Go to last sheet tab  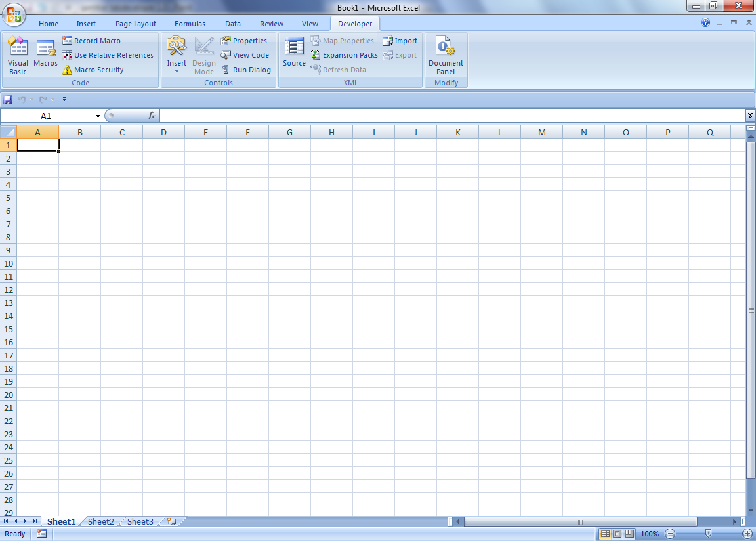[x=35, y=521]
